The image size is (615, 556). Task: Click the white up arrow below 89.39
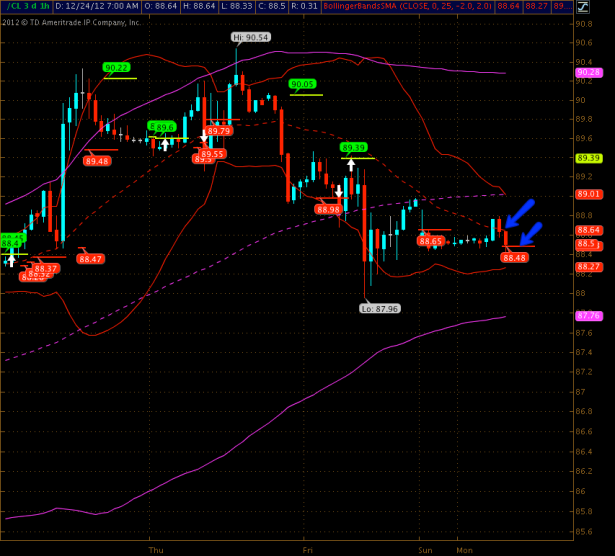point(351,163)
